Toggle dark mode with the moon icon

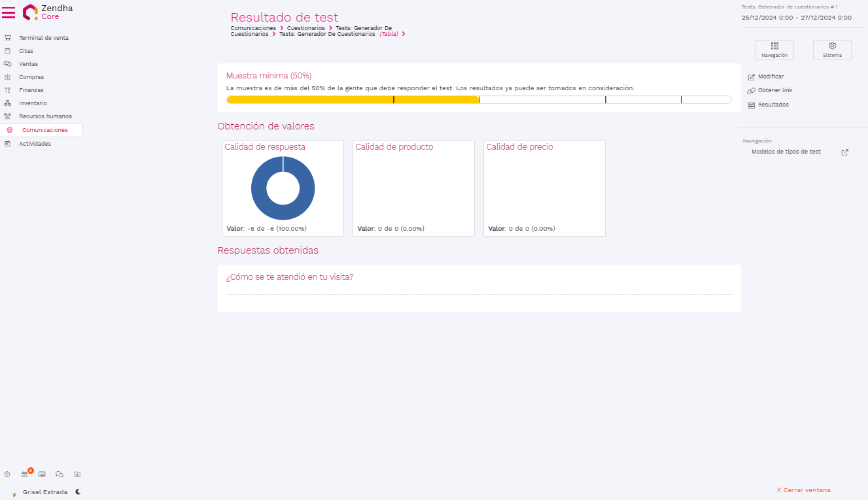tap(78, 492)
